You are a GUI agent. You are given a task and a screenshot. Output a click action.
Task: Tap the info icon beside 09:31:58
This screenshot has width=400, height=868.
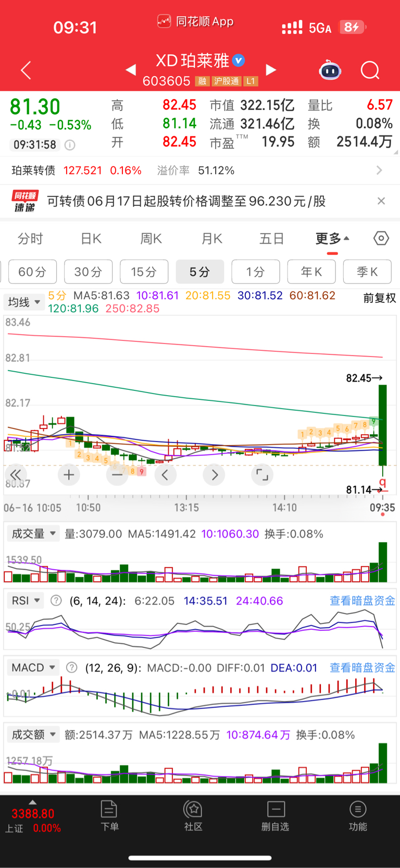coord(70,145)
